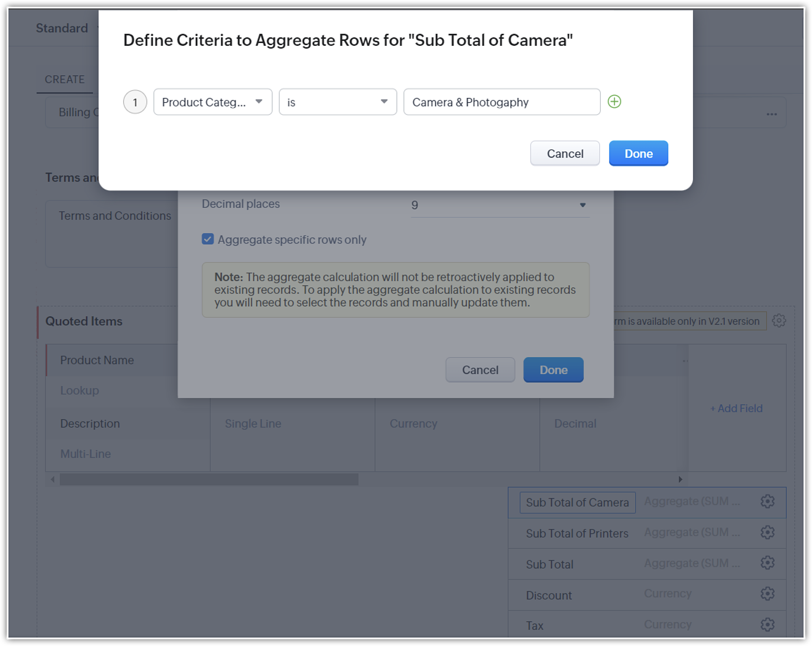Toggle Aggregate specific rows only checkbox

(208, 239)
